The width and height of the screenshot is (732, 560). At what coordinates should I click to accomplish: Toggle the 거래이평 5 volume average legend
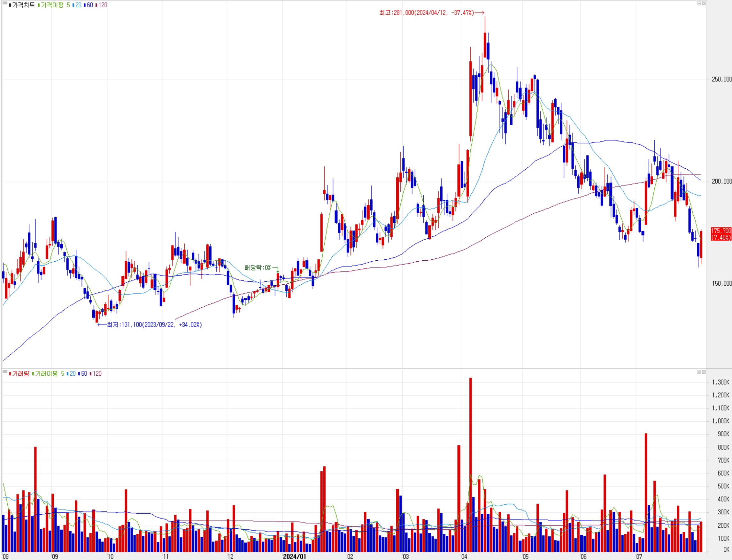[49, 374]
